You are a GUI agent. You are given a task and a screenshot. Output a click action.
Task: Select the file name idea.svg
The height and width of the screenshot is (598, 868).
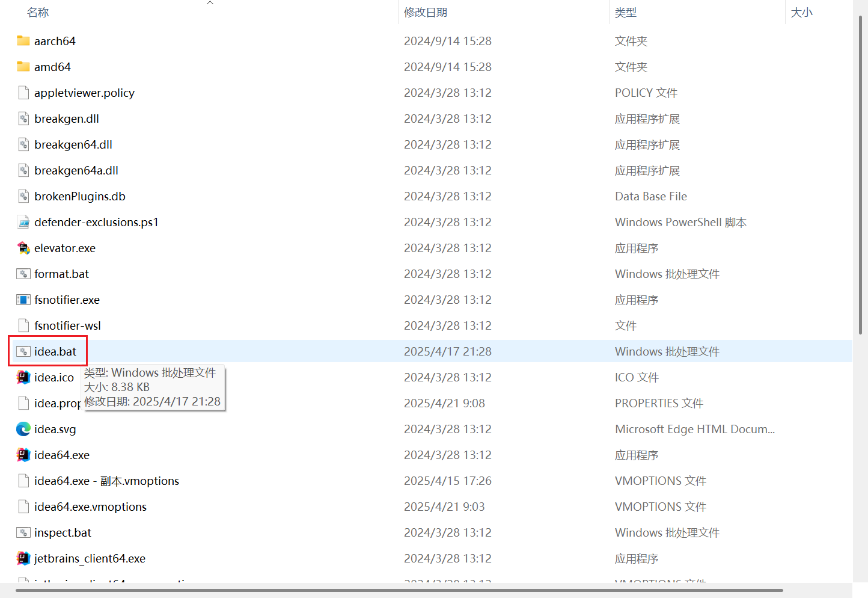coord(55,429)
